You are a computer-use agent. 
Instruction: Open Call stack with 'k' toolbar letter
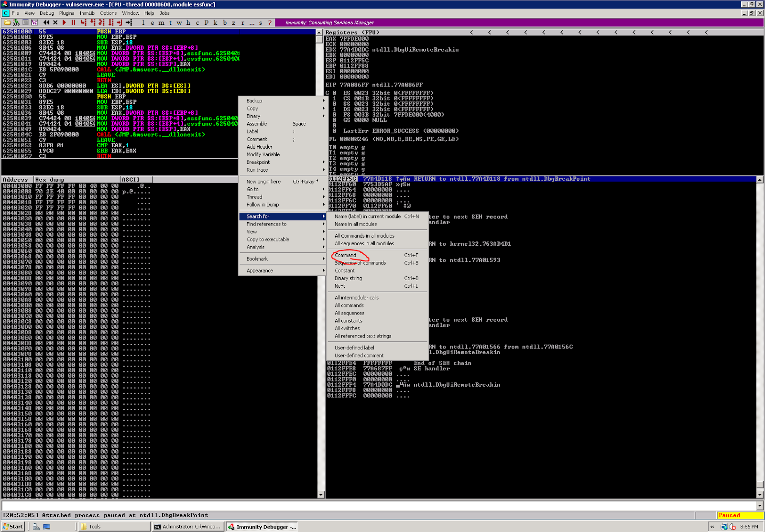pyautogui.click(x=215, y=22)
